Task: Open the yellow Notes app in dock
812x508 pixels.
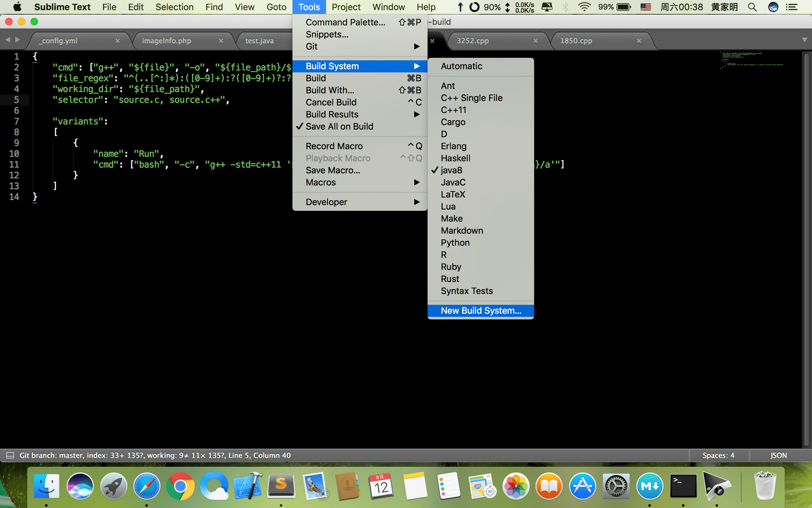Action: [x=415, y=486]
